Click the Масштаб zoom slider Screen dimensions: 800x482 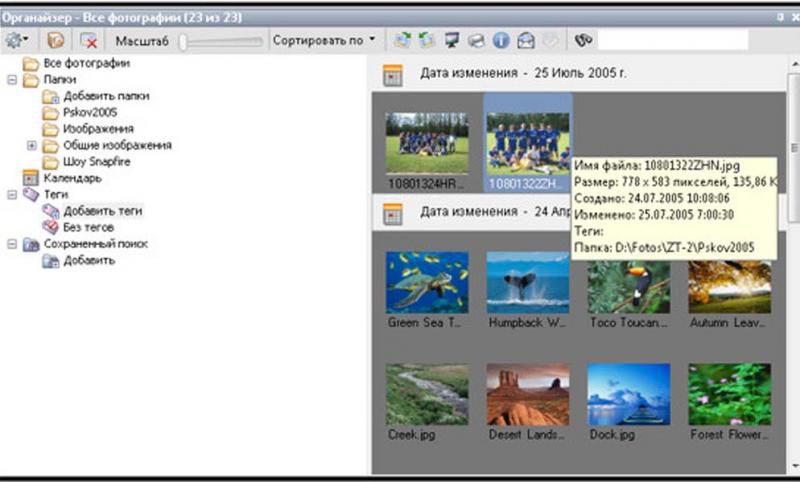click(x=220, y=41)
